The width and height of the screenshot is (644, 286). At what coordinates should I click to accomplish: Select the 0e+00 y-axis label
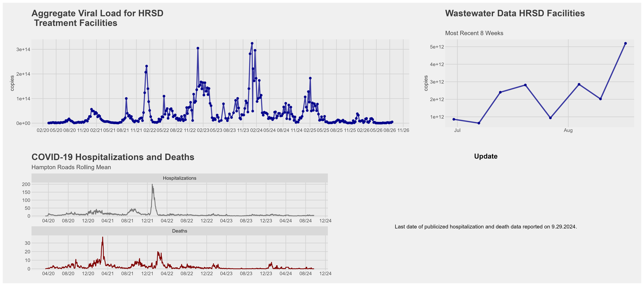point(23,123)
